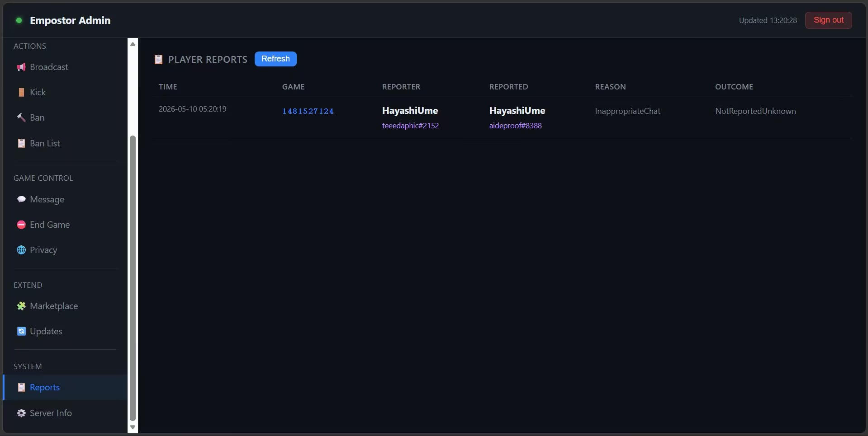Viewport: 868px width, 436px height.
Task: Click the sidebar scrollbar up arrow
Action: click(x=133, y=44)
